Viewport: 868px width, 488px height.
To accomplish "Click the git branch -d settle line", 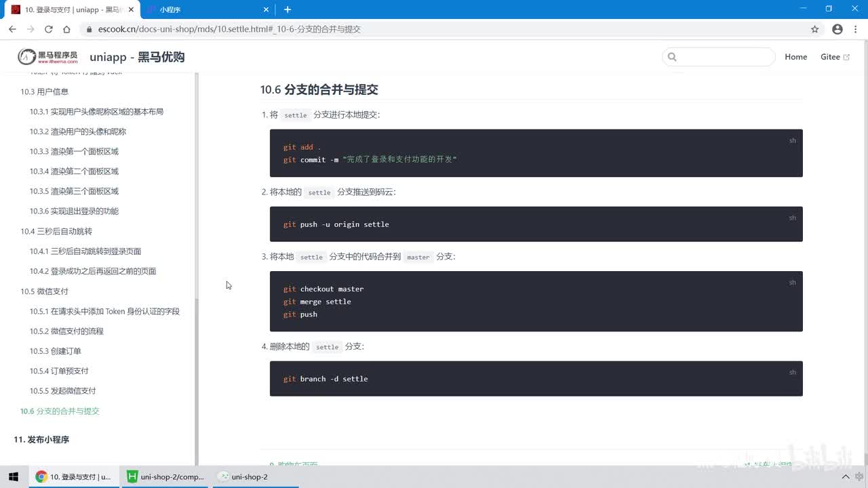I will (325, 378).
